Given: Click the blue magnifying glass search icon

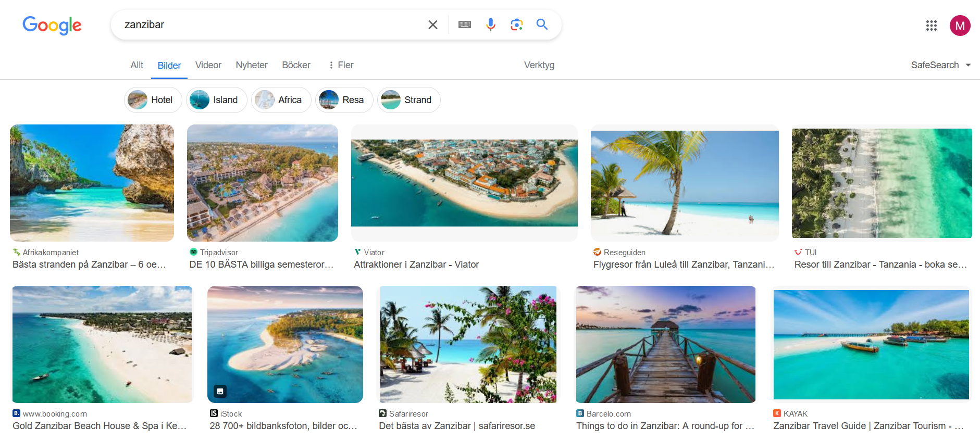Looking at the screenshot, I should [x=542, y=24].
